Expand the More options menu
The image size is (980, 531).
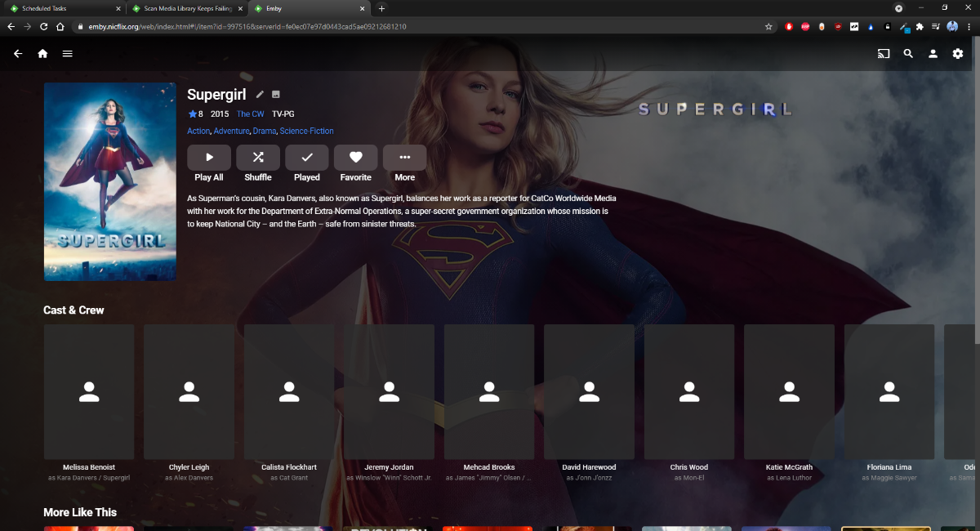click(404, 158)
